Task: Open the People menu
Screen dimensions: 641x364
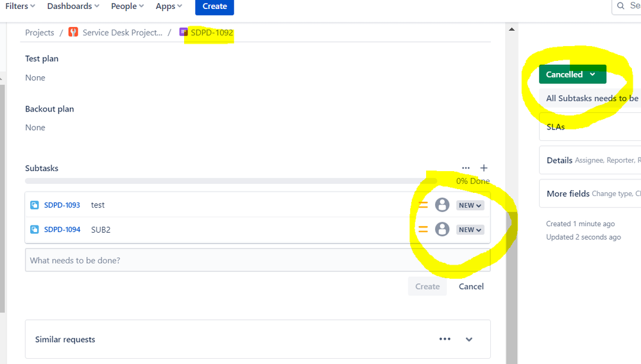Action: (127, 6)
